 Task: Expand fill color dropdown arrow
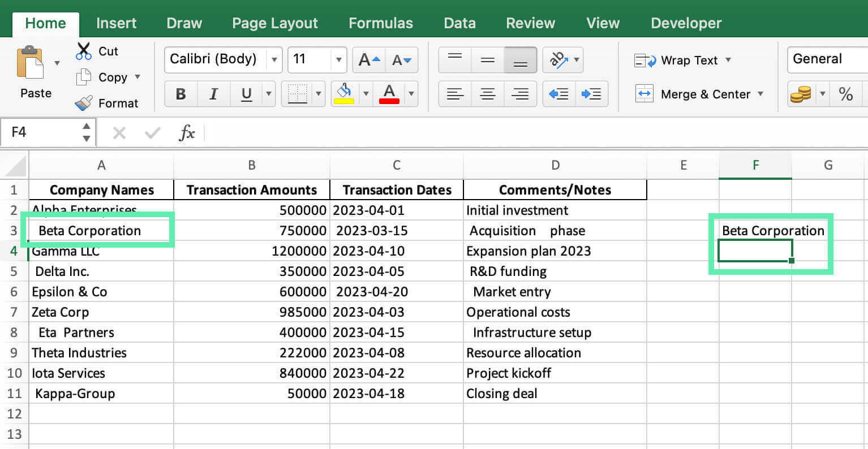(x=366, y=94)
